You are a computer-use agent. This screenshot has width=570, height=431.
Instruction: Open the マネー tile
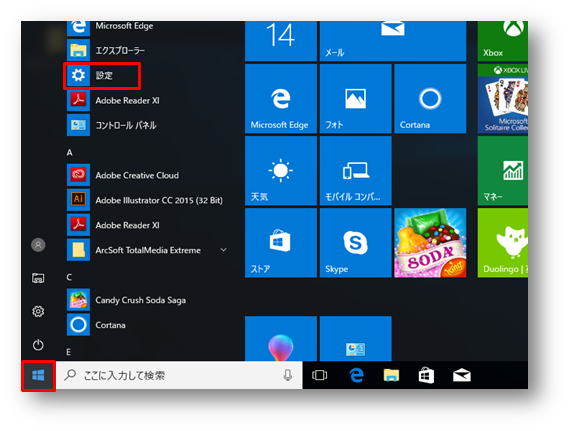pos(502,171)
